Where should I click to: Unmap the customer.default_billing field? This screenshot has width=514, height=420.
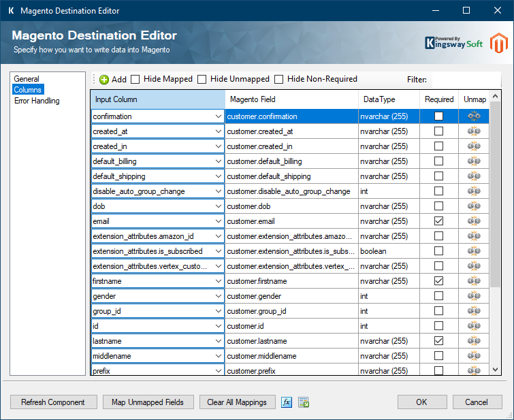click(474, 161)
